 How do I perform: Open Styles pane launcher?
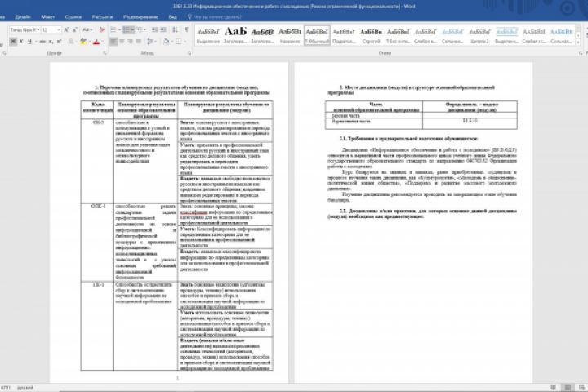click(581, 53)
